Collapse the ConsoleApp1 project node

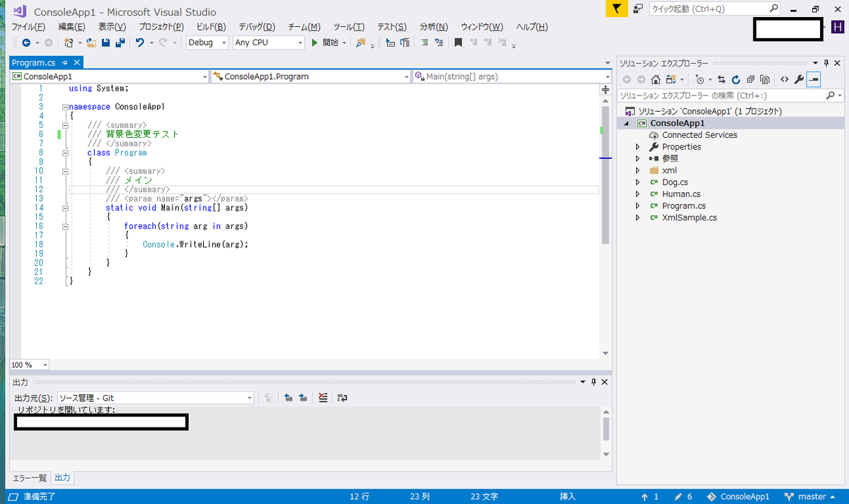click(x=625, y=123)
